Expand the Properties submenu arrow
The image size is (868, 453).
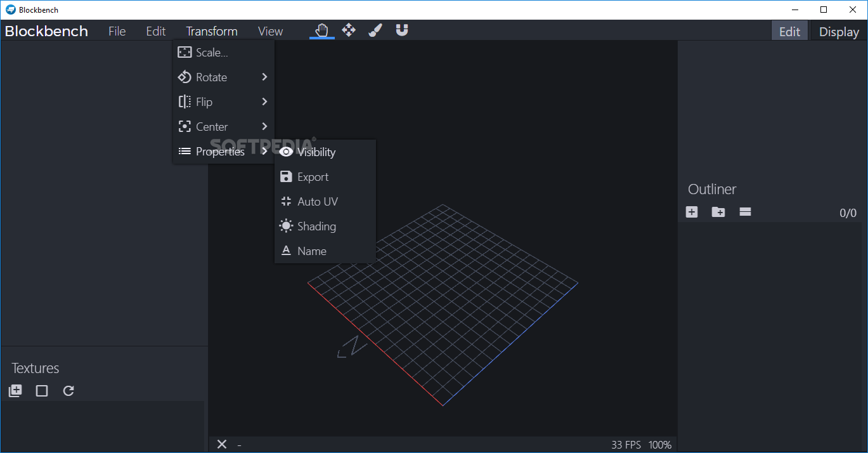264,151
